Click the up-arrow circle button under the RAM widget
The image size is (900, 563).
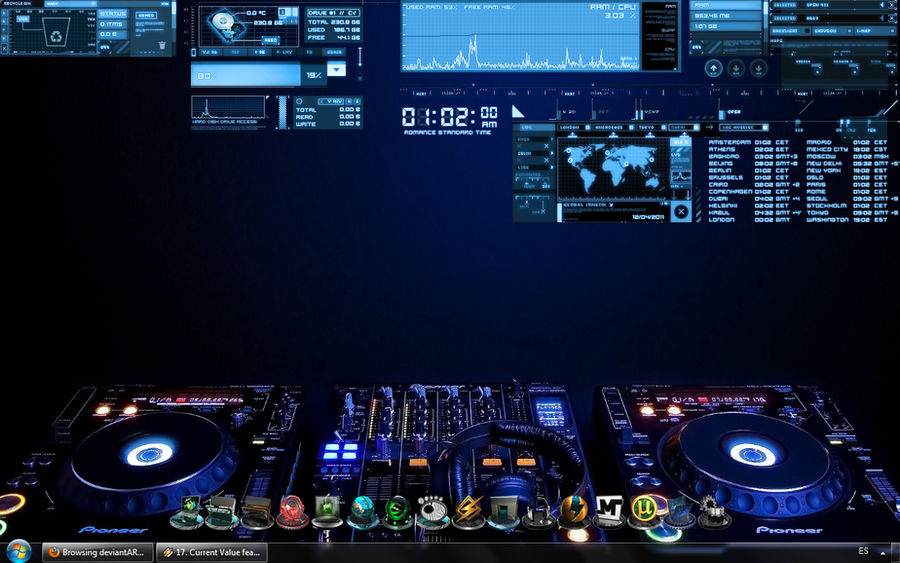tap(713, 68)
